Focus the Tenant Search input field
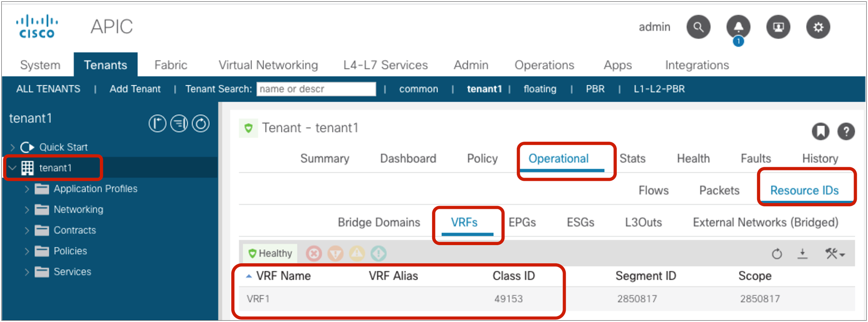Viewport: 868px width, 322px height. click(x=316, y=89)
